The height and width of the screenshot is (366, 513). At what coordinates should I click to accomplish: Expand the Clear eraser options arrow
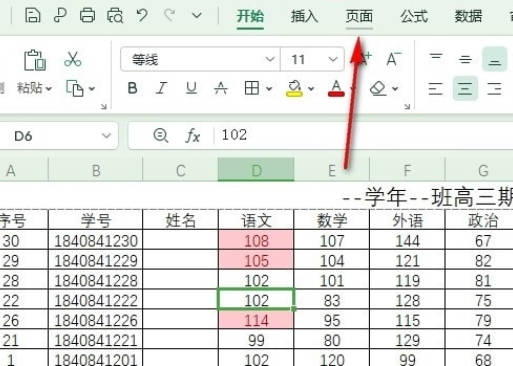pyautogui.click(x=395, y=89)
